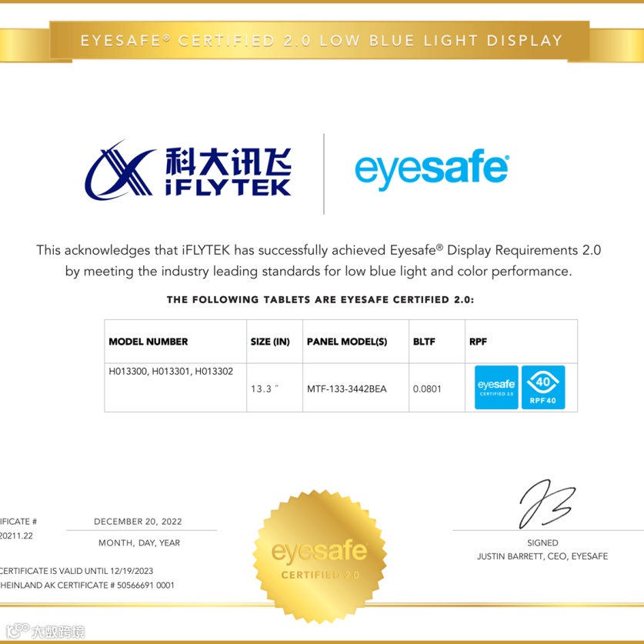Click the RPF 40 eye badge

[x=543, y=387]
